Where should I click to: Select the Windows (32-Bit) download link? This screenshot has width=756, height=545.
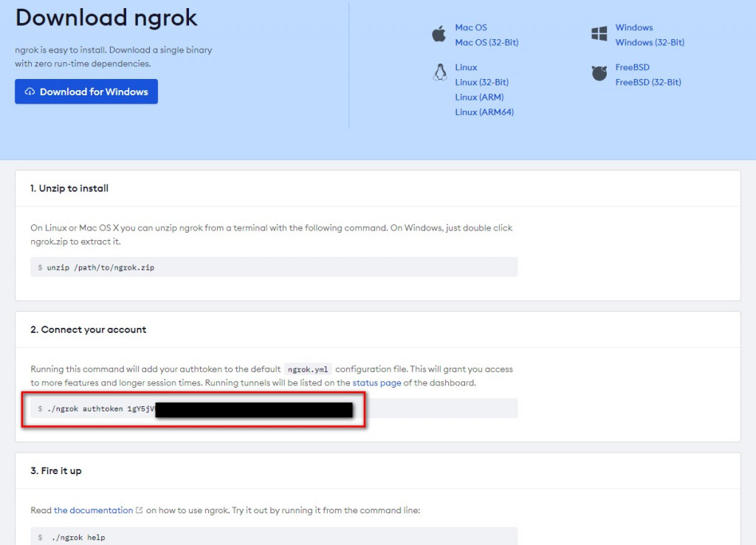click(650, 42)
